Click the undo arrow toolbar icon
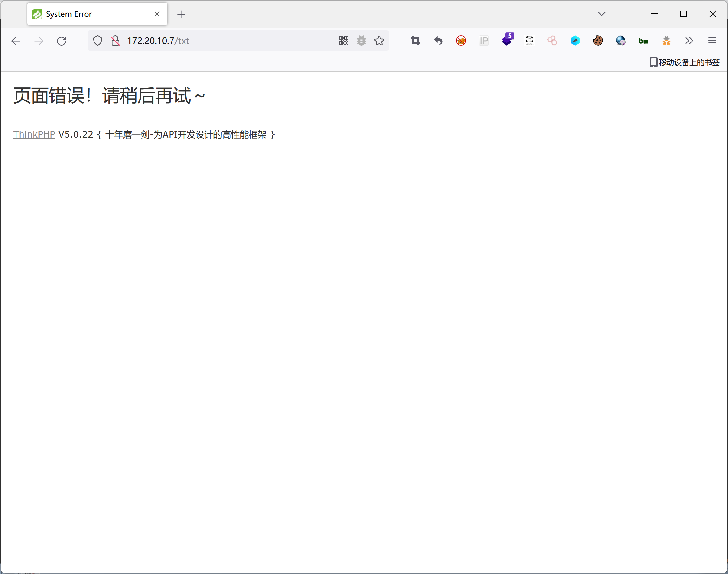The image size is (728, 574). coord(438,41)
